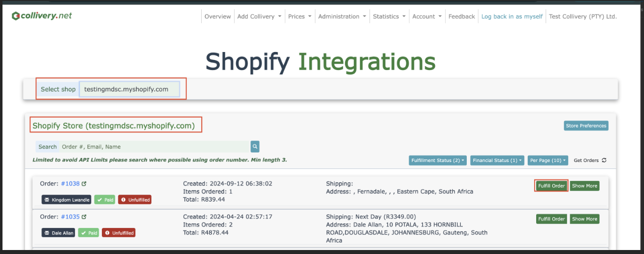Image resolution: width=644 pixels, height=254 pixels.
Task: Focus the order search input field
Action: (x=155, y=146)
